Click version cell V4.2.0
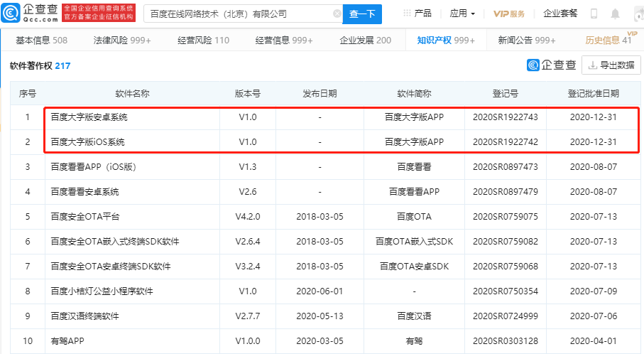 [x=248, y=217]
